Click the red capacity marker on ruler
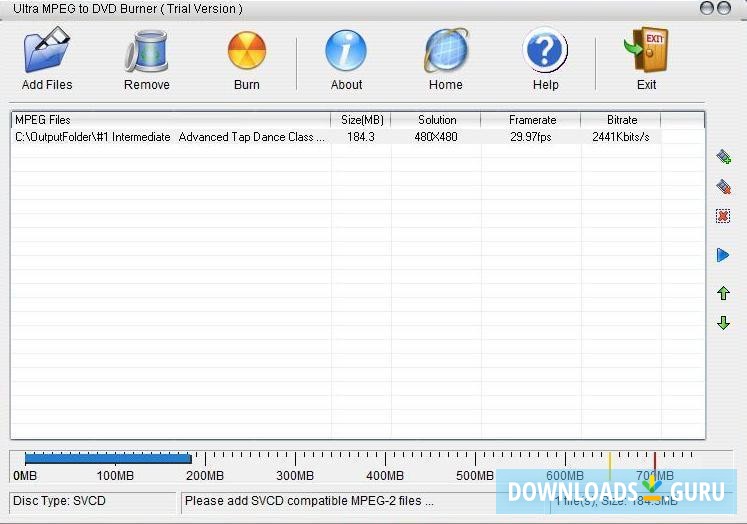 (x=655, y=464)
